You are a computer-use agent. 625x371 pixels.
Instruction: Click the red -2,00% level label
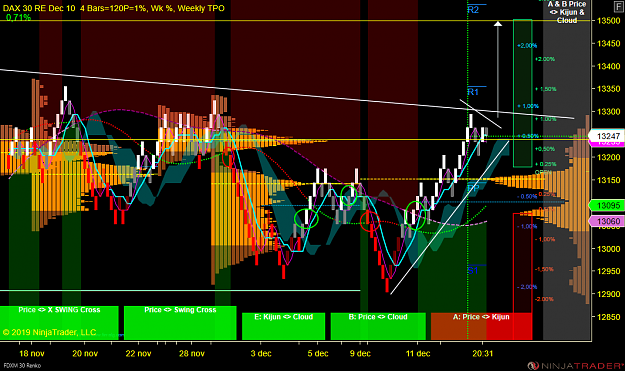tap(544, 299)
